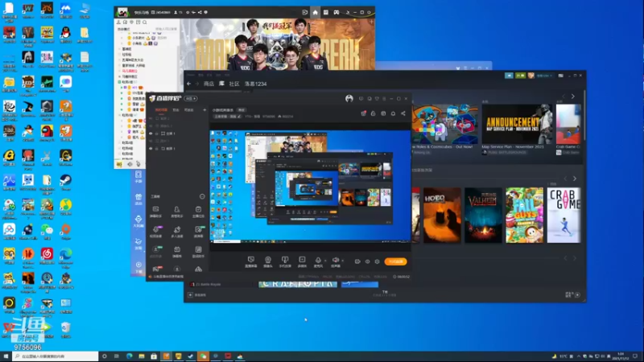Open the Valheim game thumbnail in Steam
644x362 pixels.
tap(483, 215)
